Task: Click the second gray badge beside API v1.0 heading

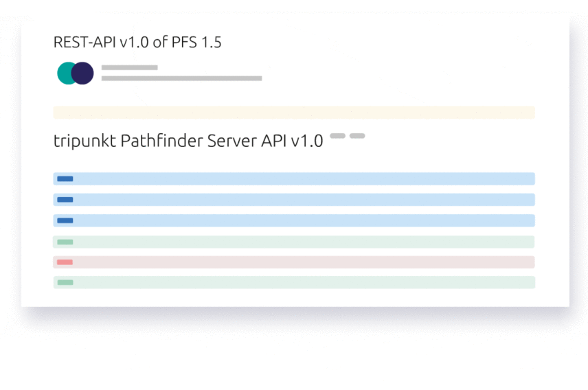Action: pos(357,136)
